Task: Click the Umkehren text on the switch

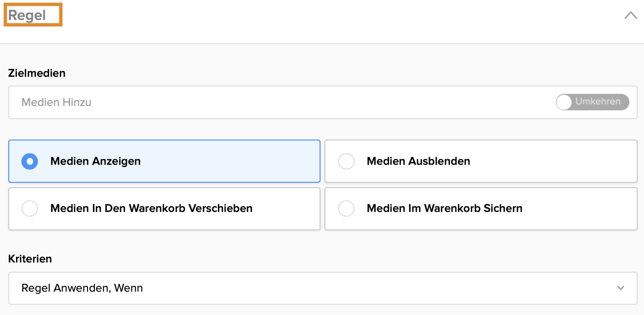Action: (x=598, y=102)
